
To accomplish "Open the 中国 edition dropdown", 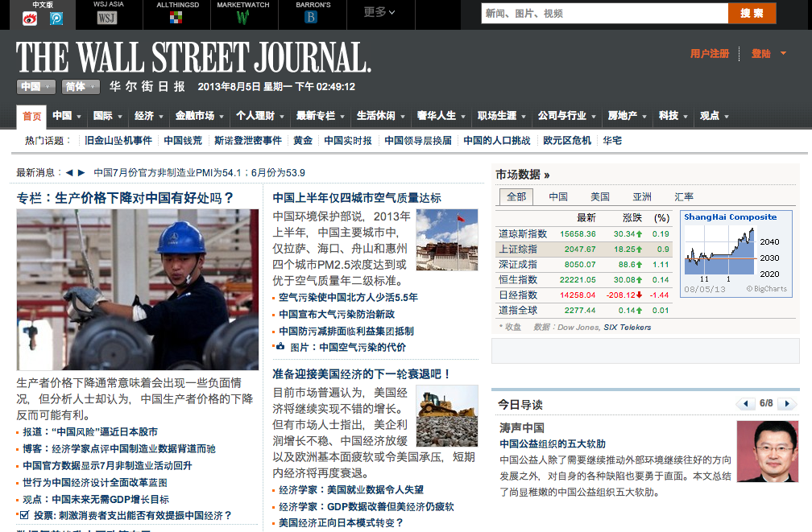I will 35,87.
